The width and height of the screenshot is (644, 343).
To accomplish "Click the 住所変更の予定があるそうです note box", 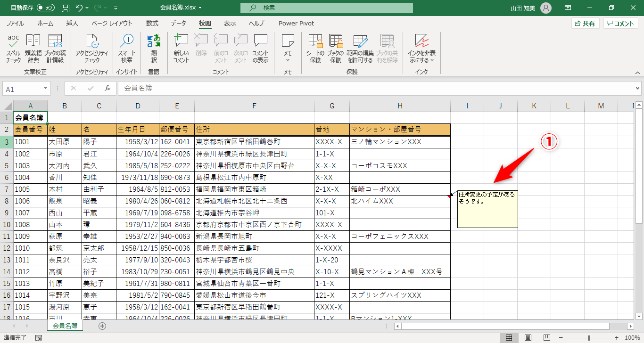I will 487,209.
